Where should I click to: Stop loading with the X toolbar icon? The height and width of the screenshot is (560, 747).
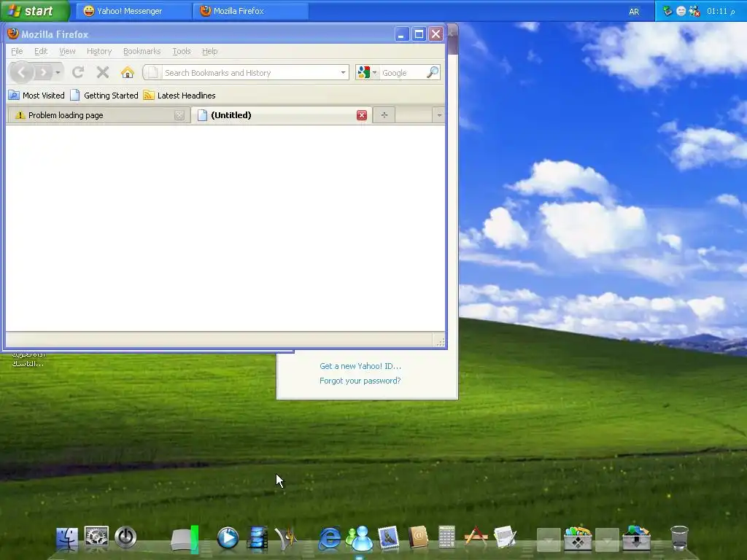coord(102,72)
